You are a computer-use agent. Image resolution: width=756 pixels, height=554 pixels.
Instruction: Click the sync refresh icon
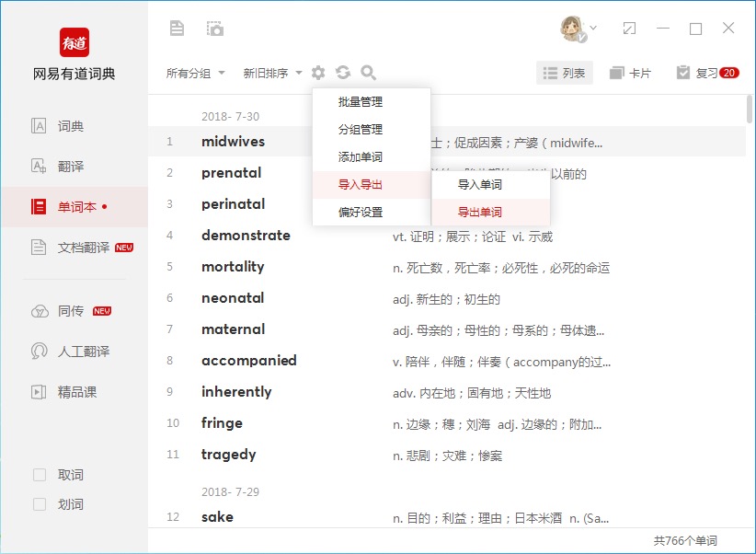click(343, 73)
